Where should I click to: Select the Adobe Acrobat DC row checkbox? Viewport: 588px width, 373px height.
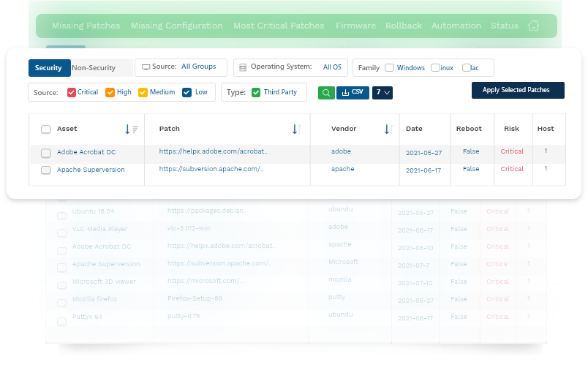[x=46, y=153]
